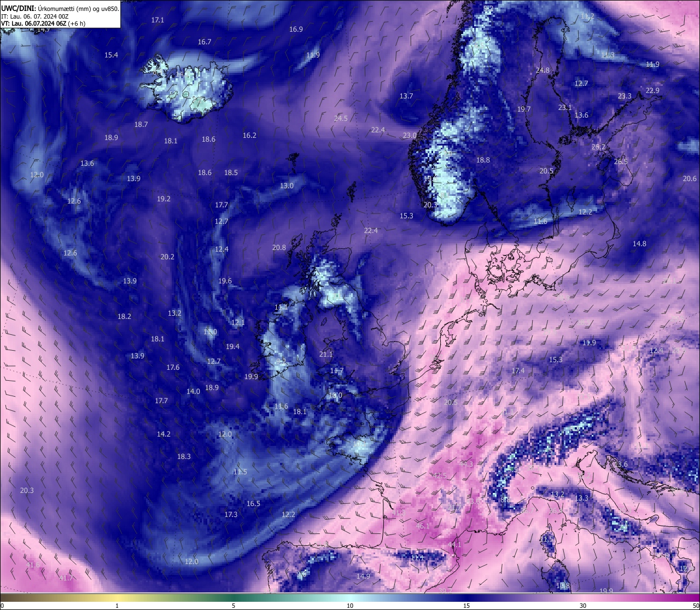The image size is (700, 610).
Task: Click the 23.3 value over Finland
Action: pyautogui.click(x=625, y=96)
